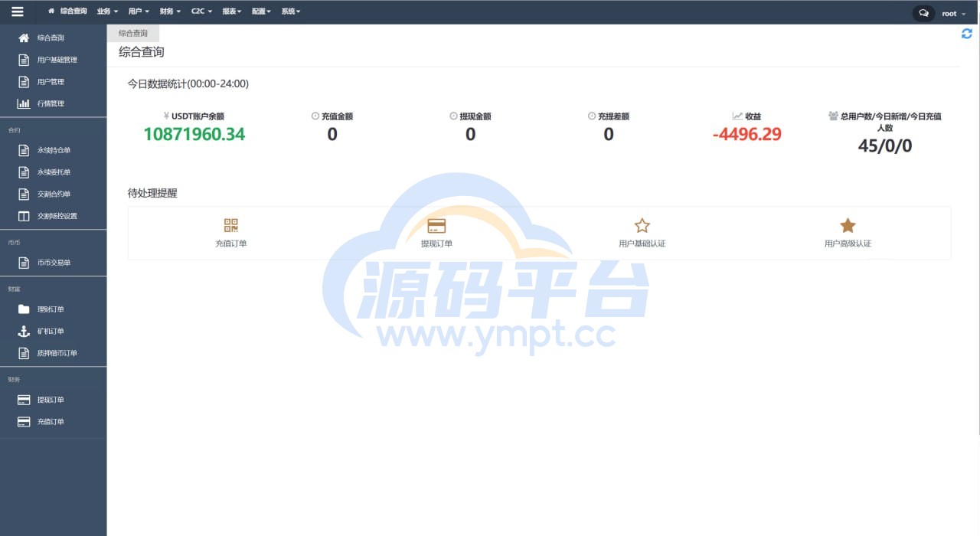Open 用户基础管理 document icon in sidebar
980x536 pixels.
pyautogui.click(x=24, y=60)
